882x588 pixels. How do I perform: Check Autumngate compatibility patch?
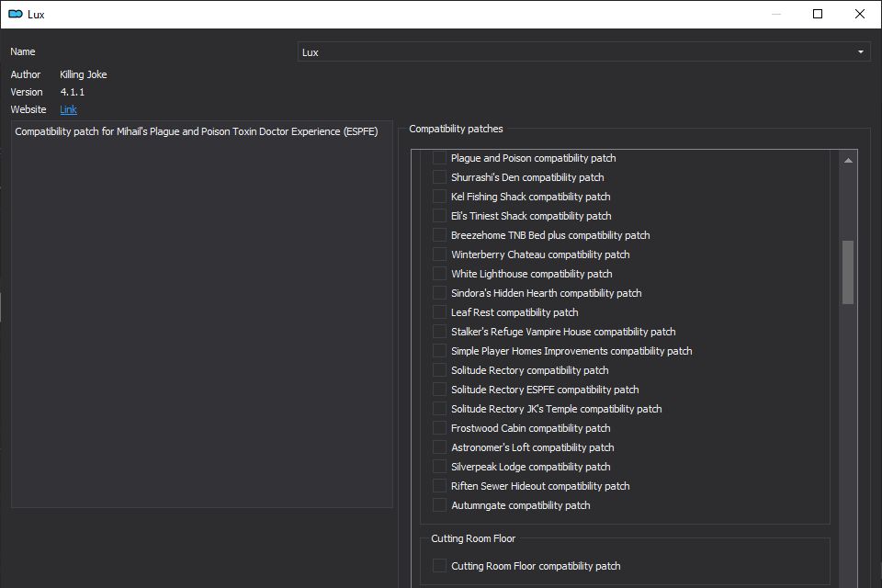coord(439,505)
